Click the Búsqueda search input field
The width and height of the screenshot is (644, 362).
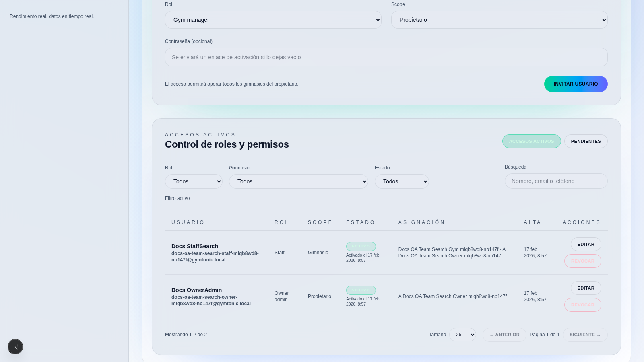coord(556,181)
